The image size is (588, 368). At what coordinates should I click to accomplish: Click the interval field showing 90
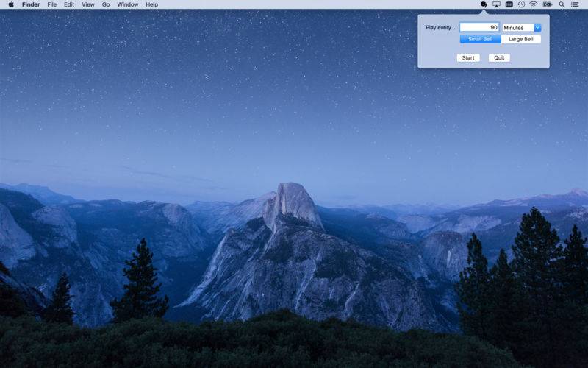pyautogui.click(x=479, y=27)
